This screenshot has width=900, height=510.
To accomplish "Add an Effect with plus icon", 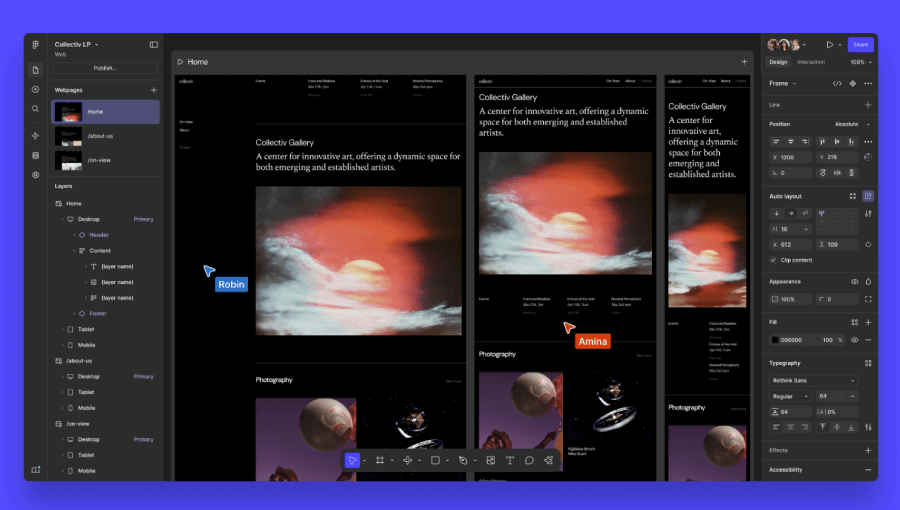I will pyautogui.click(x=868, y=450).
